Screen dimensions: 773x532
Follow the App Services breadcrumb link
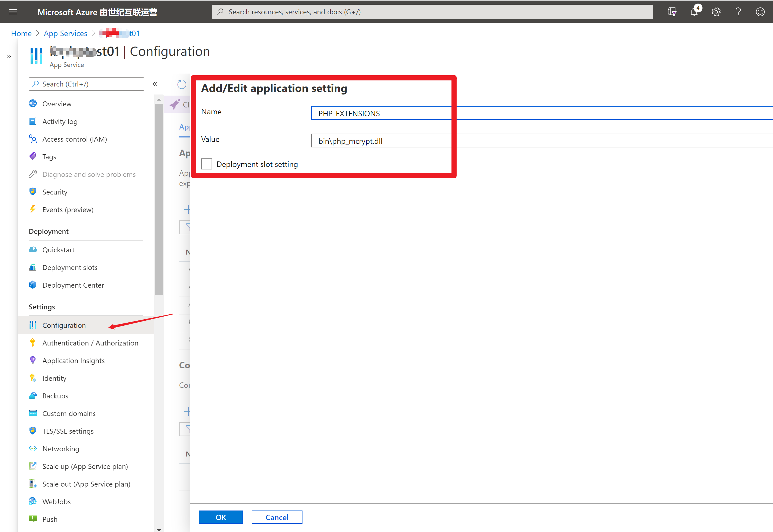point(65,33)
